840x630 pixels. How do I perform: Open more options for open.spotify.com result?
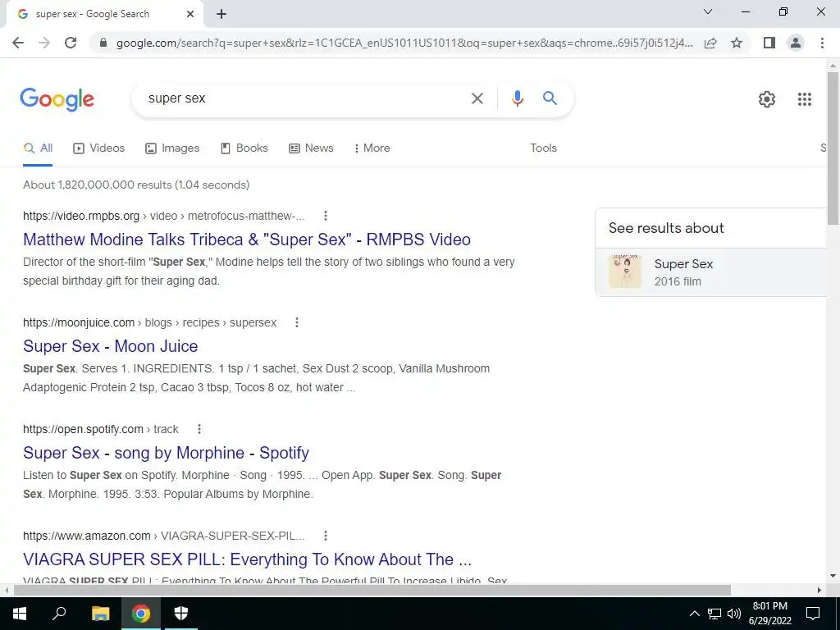tap(199, 429)
